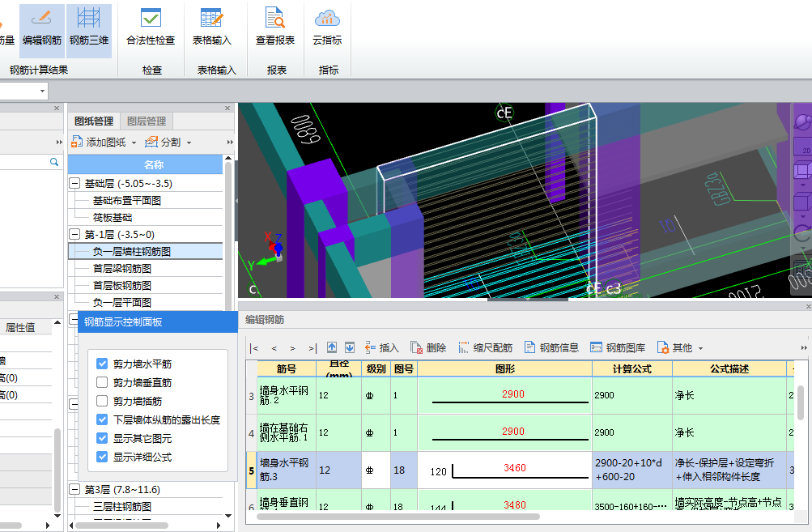Screen dimensions: 812x532
Task: Close the drawing management panel
Action: (227, 108)
